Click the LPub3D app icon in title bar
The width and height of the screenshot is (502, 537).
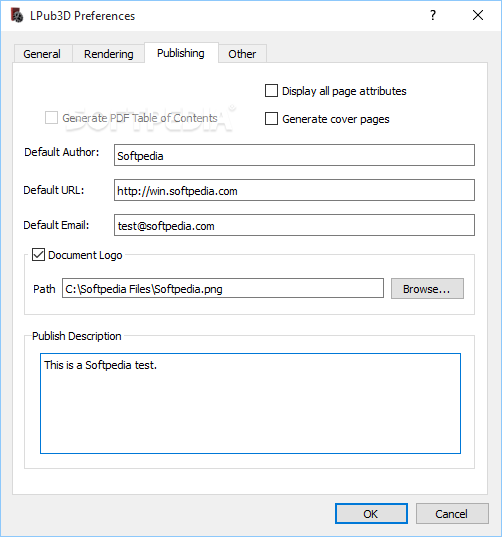click(17, 16)
